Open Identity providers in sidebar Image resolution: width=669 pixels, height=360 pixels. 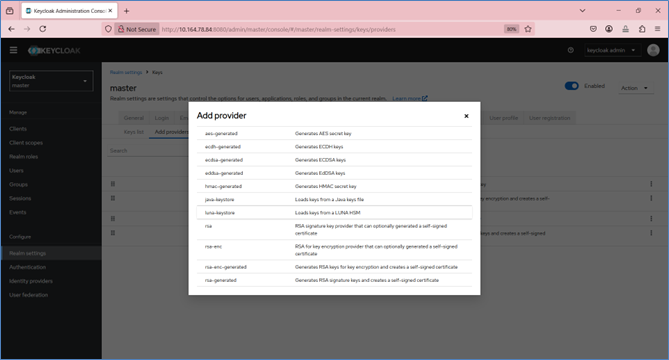pos(31,281)
